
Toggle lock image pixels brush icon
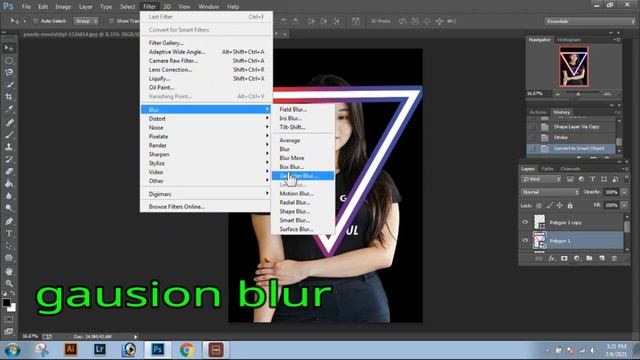point(549,205)
